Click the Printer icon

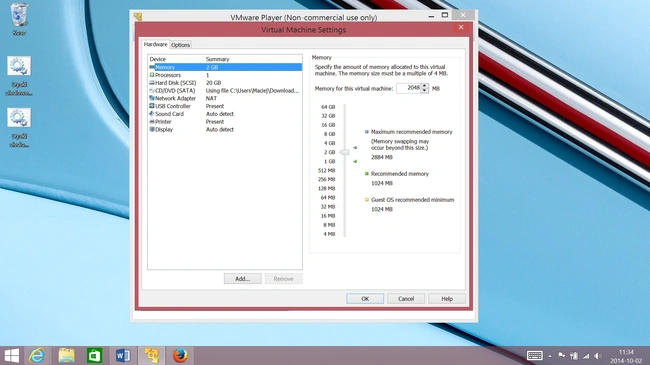pos(152,122)
